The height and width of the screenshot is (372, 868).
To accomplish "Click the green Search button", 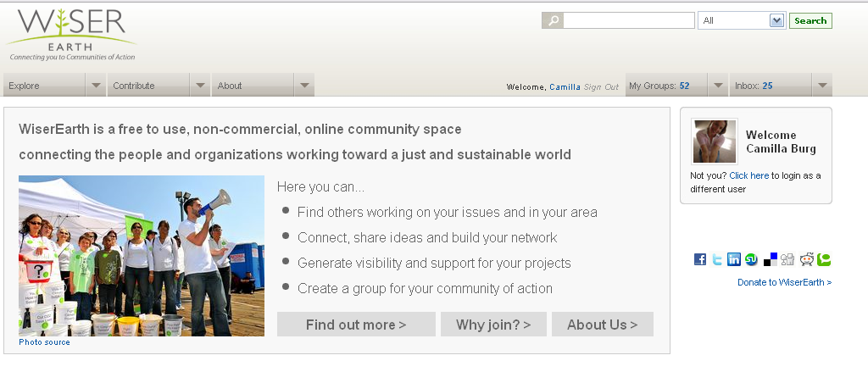I will click(810, 20).
